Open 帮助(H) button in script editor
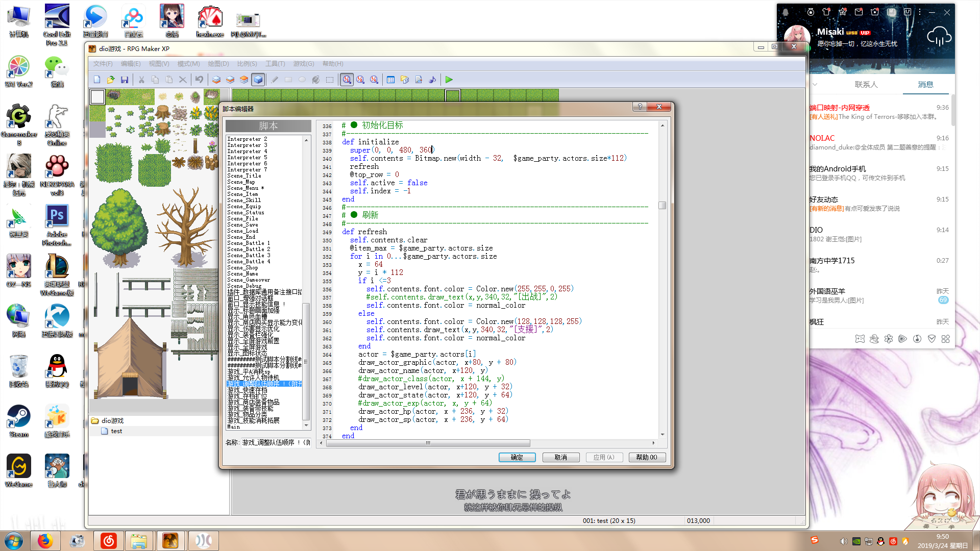This screenshot has height=551, width=980. 647,458
